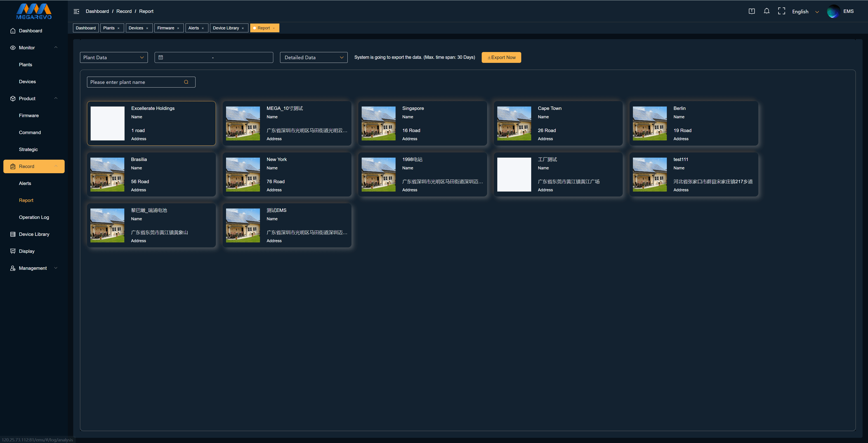Close the Firmware tab

(178, 28)
